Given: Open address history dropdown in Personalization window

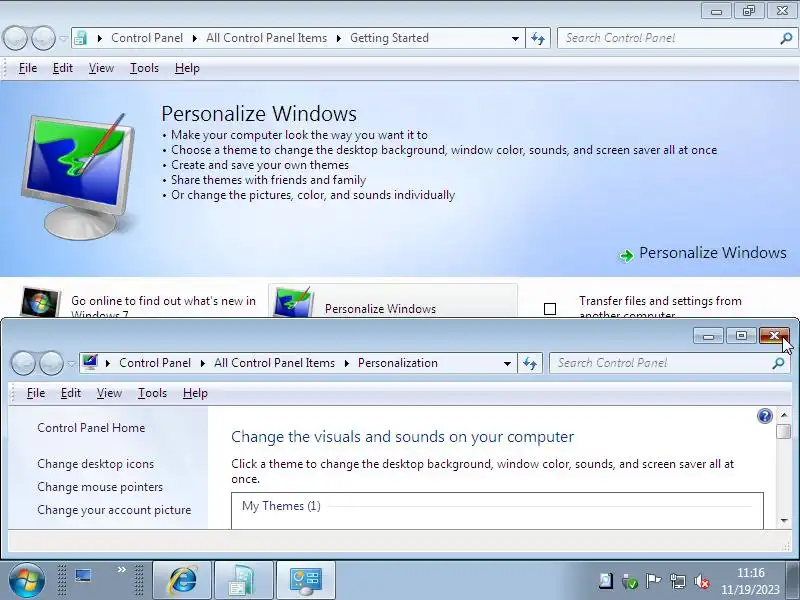Looking at the screenshot, I should pyautogui.click(x=507, y=363).
